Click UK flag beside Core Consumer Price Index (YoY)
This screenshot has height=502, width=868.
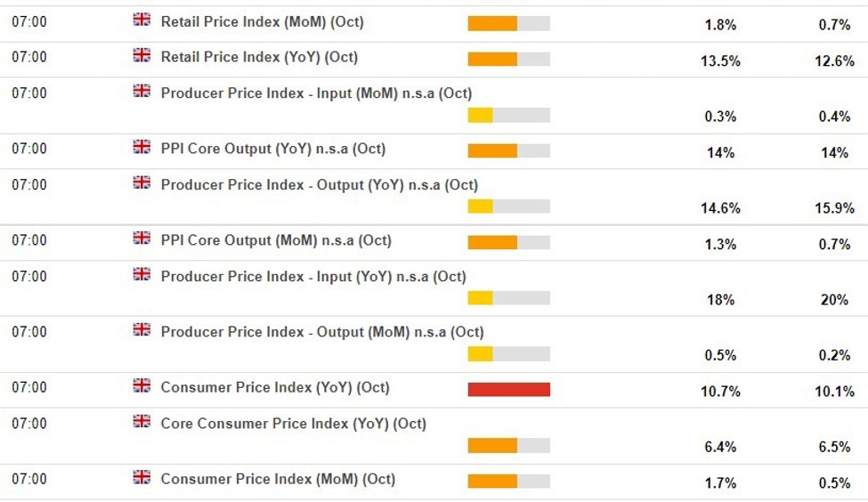pyautogui.click(x=142, y=422)
